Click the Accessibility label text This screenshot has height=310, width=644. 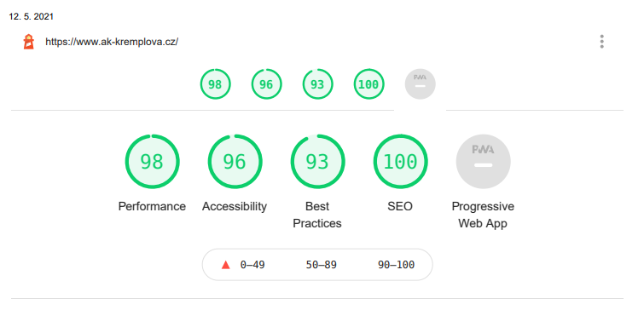point(235,206)
